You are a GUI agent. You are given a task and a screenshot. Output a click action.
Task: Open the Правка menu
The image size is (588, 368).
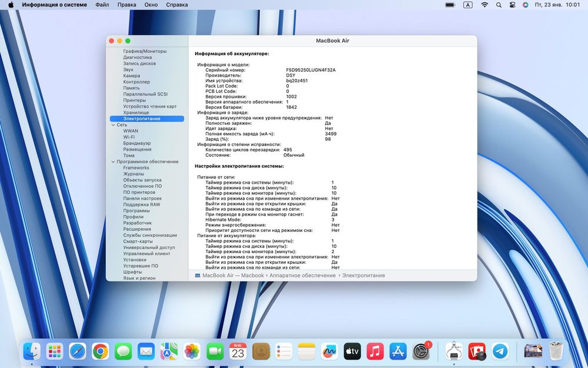[127, 5]
